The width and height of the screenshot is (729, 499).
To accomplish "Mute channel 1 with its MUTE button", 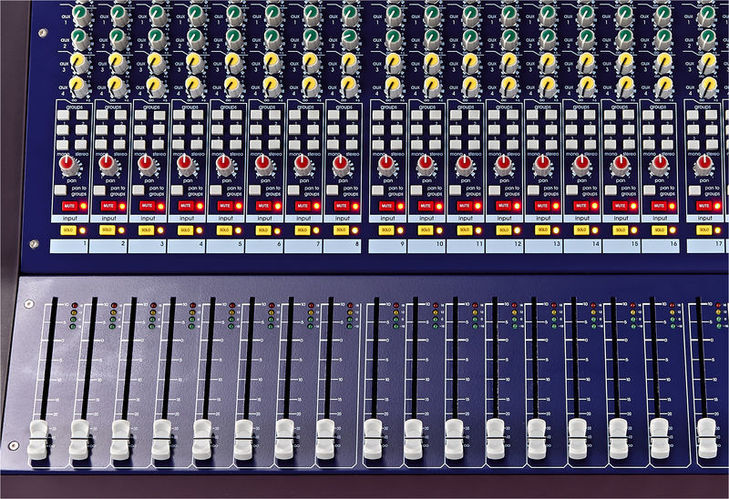I will (69, 206).
